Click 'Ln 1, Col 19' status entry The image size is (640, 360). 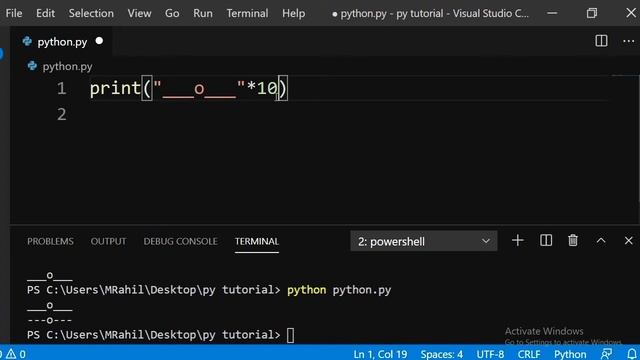[x=380, y=354]
